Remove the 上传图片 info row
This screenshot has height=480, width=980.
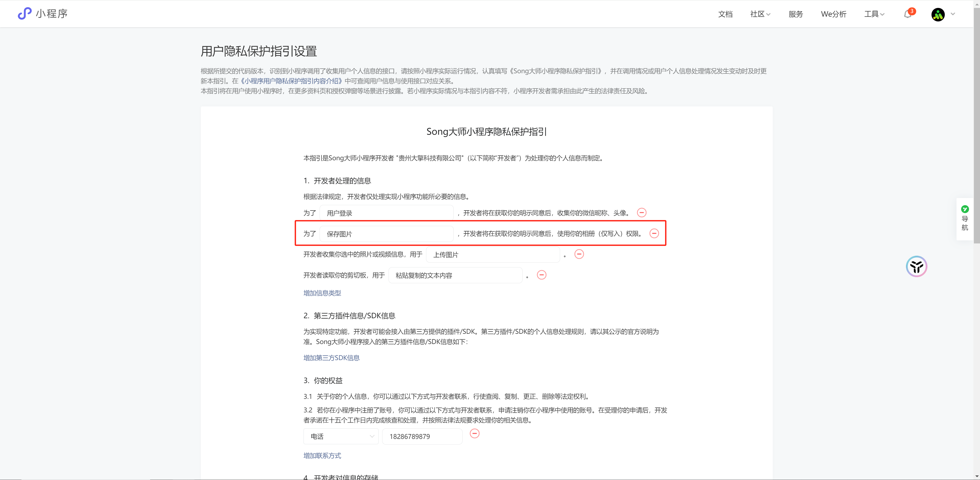tap(579, 254)
